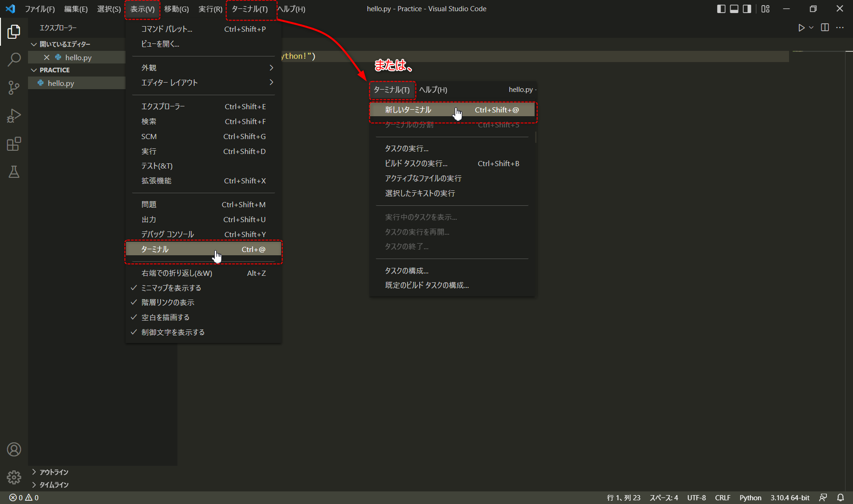Select interpreter 3.10.4 64-bit
The image size is (853, 504).
[790, 497]
